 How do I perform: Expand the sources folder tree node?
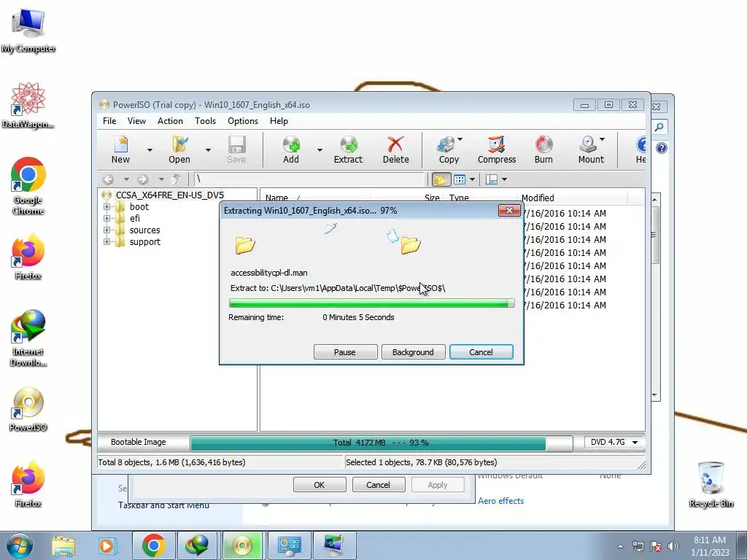(107, 230)
